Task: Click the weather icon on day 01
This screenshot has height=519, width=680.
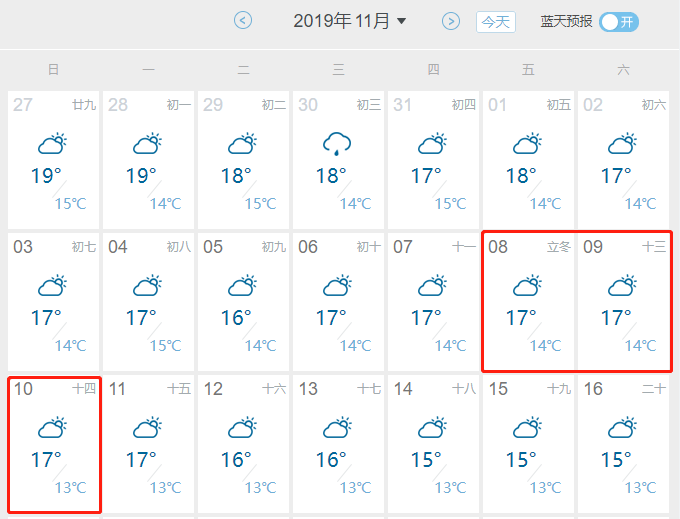Action: tap(527, 144)
